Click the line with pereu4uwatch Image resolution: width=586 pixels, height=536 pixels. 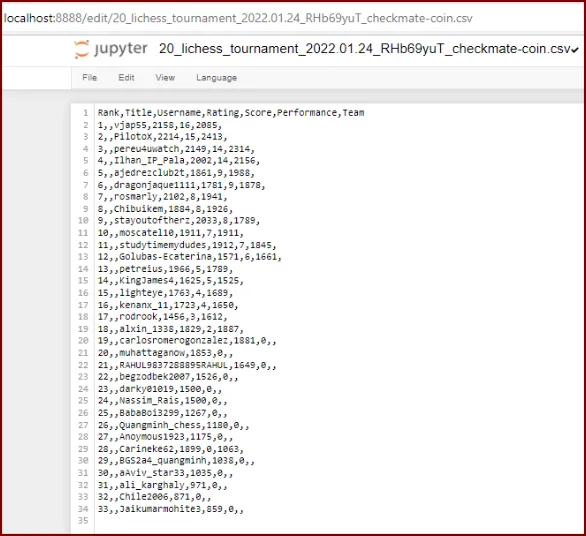[176, 149]
